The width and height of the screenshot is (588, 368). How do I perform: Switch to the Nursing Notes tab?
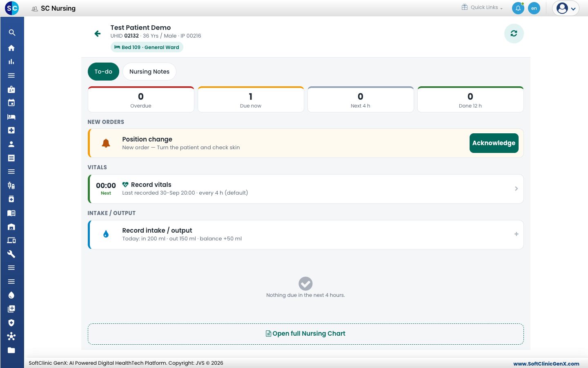coord(149,72)
